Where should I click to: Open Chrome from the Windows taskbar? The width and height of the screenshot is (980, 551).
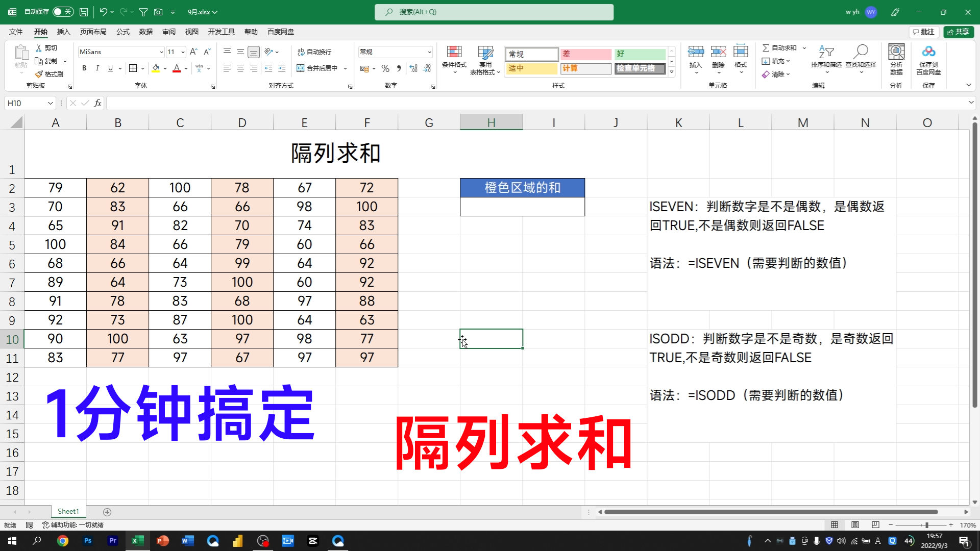click(63, 541)
